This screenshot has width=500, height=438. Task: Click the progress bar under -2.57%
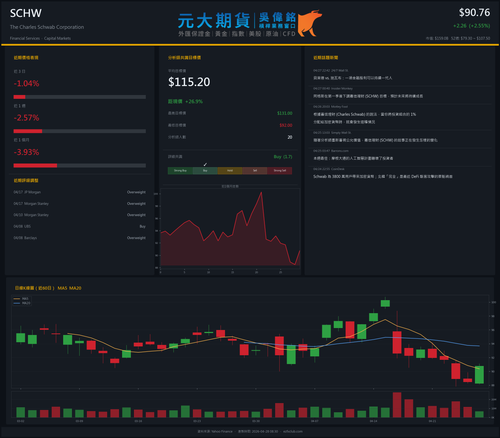[80, 131]
